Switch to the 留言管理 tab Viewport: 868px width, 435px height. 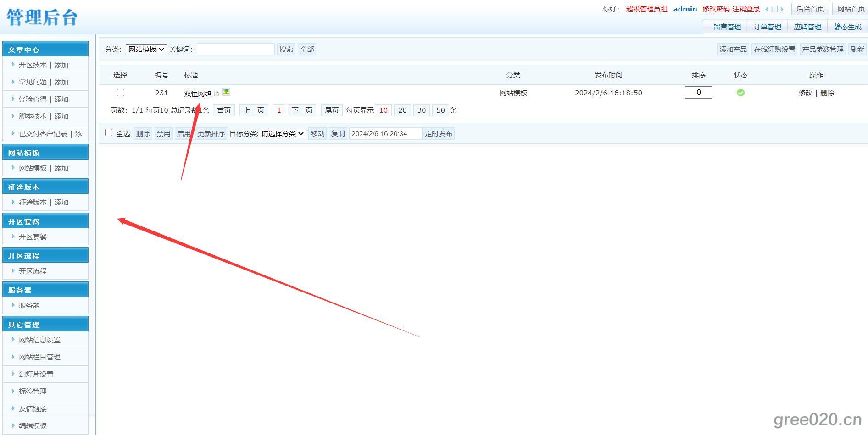pyautogui.click(x=727, y=27)
